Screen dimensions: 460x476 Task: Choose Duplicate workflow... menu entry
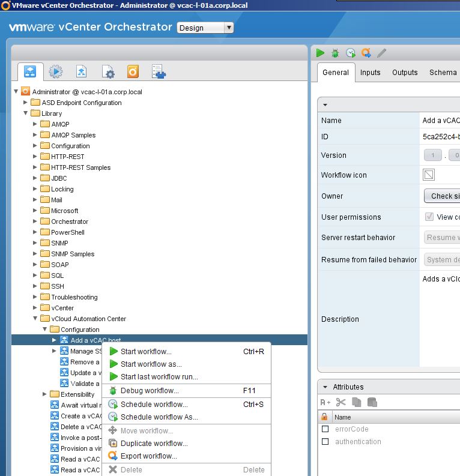(x=186, y=444)
